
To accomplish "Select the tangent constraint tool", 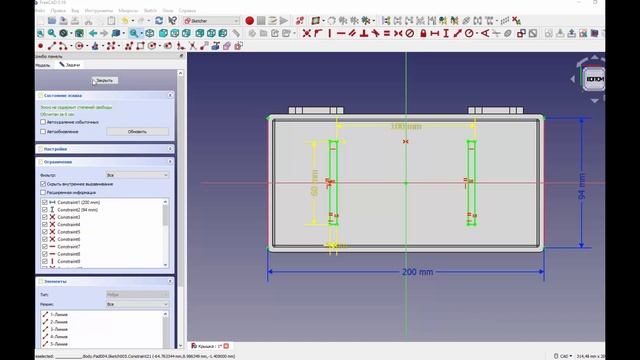I will pyautogui.click(x=375, y=33).
